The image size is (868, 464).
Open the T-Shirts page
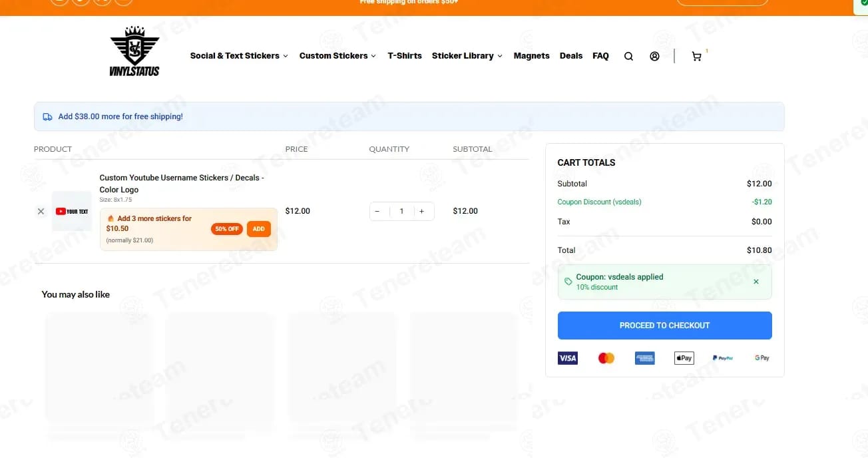point(405,56)
